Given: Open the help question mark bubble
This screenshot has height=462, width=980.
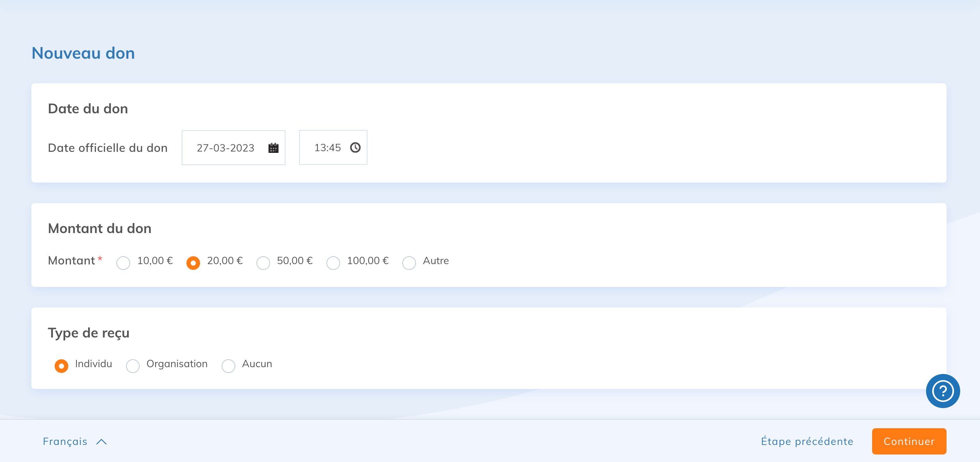Looking at the screenshot, I should 942,391.
